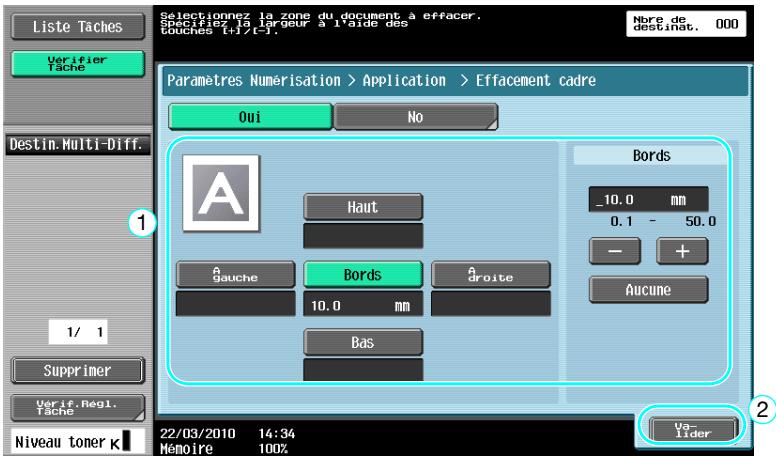Select the Haut edge button
This screenshot has width=776, height=456.
(363, 207)
